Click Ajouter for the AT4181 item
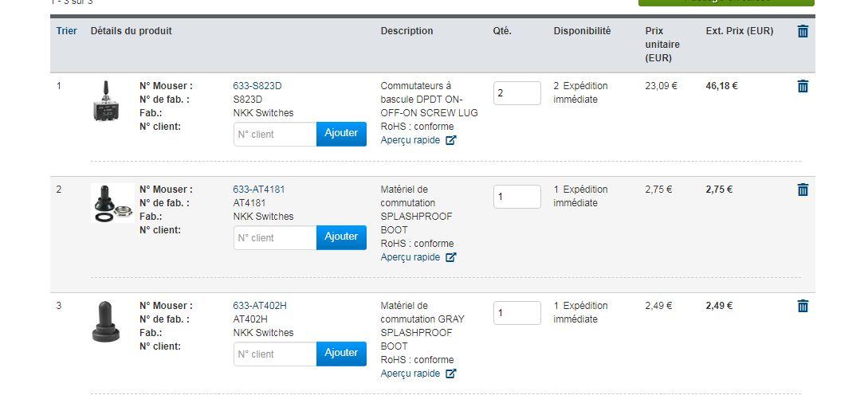868x399 pixels. click(341, 237)
